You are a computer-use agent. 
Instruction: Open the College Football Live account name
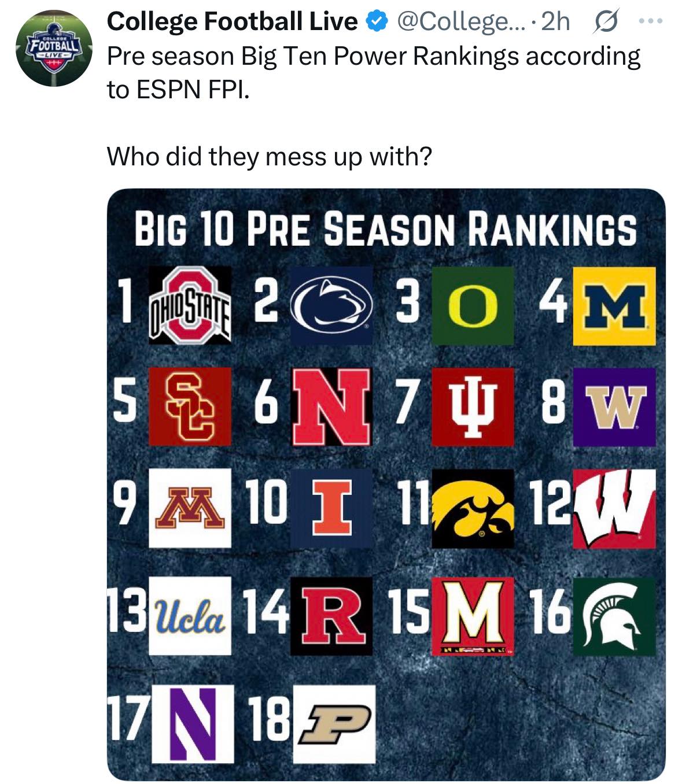point(233,22)
